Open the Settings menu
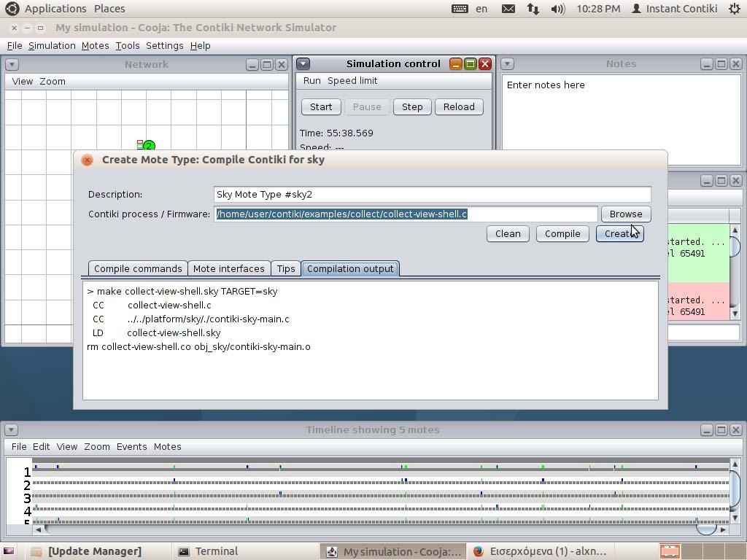The image size is (747, 560). [164, 46]
